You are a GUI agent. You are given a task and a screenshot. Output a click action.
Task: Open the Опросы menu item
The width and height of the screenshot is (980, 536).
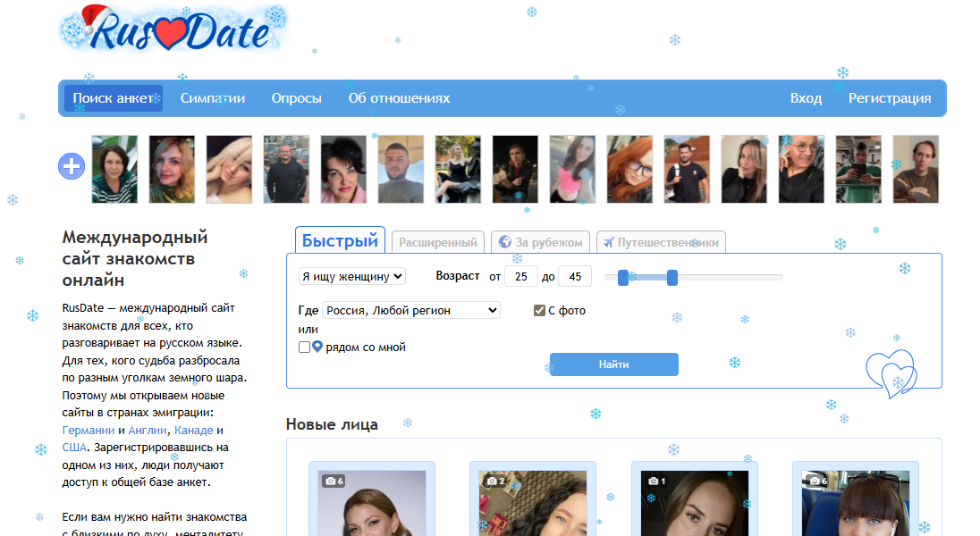pyautogui.click(x=297, y=98)
